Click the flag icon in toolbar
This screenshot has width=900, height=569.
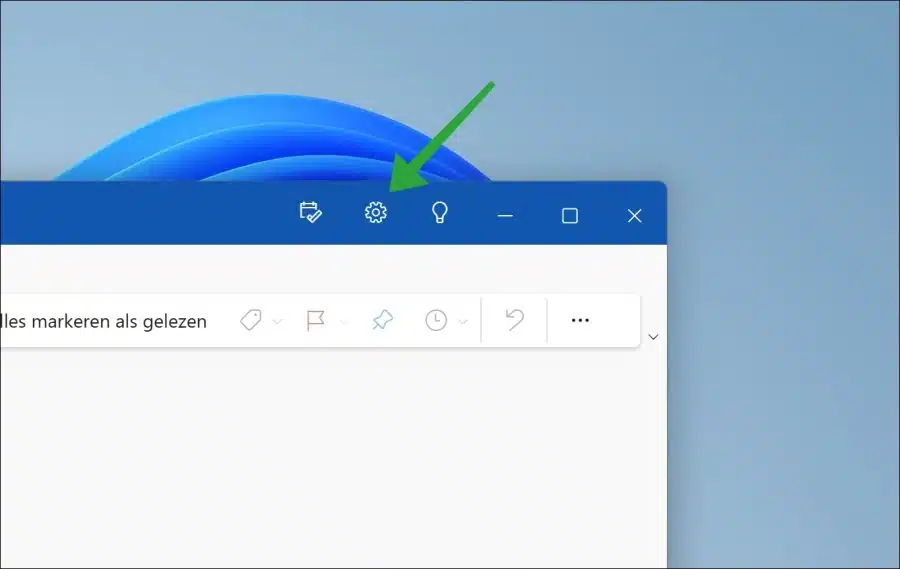[316, 320]
